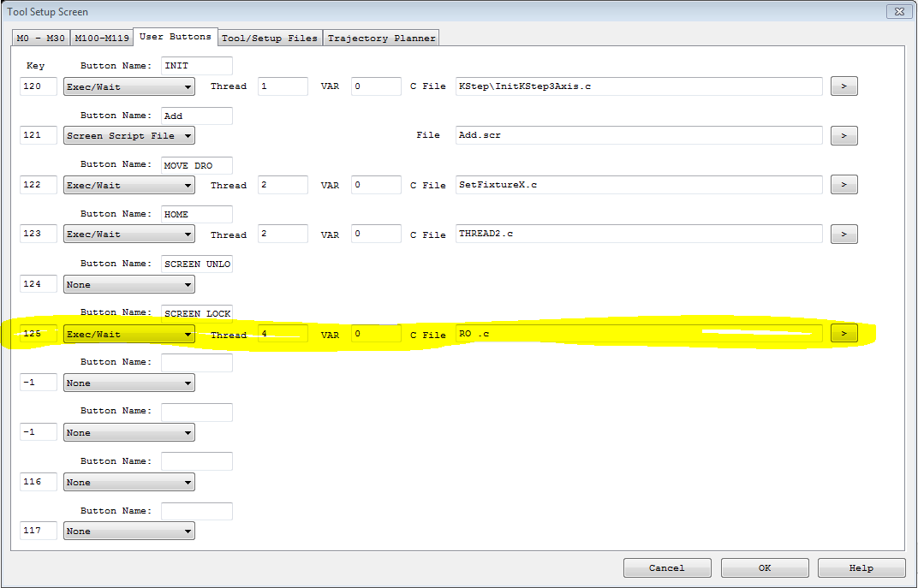Click browse button for THREAD2.c file
The width and height of the screenshot is (918, 588).
coord(843,235)
